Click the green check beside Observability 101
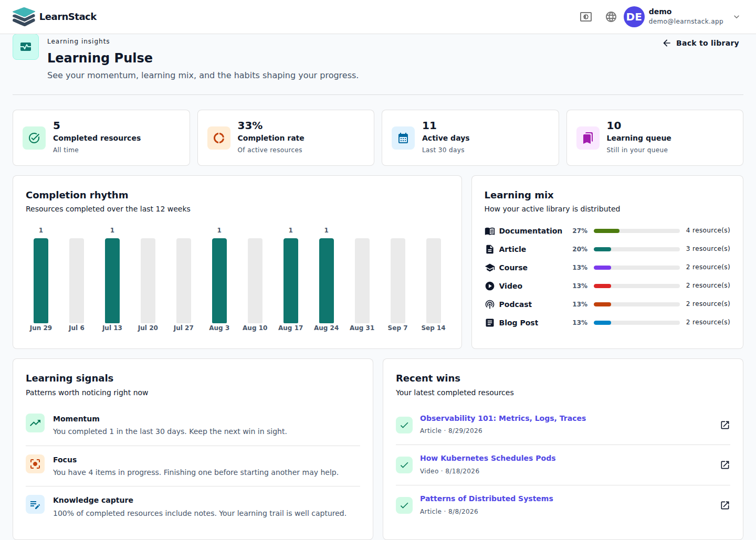 pos(404,425)
